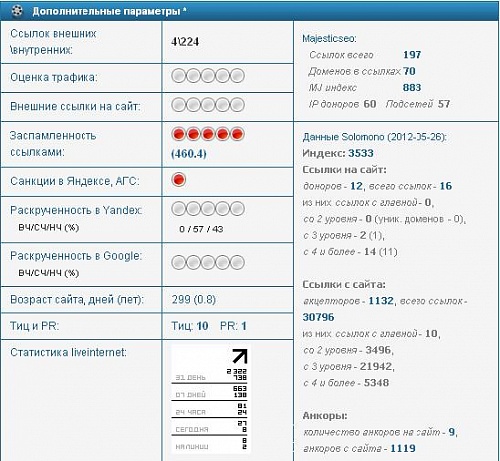Viewport: 500px width, 461px height.
Task: Click the Доменов в ссылках value 70
Action: point(409,71)
